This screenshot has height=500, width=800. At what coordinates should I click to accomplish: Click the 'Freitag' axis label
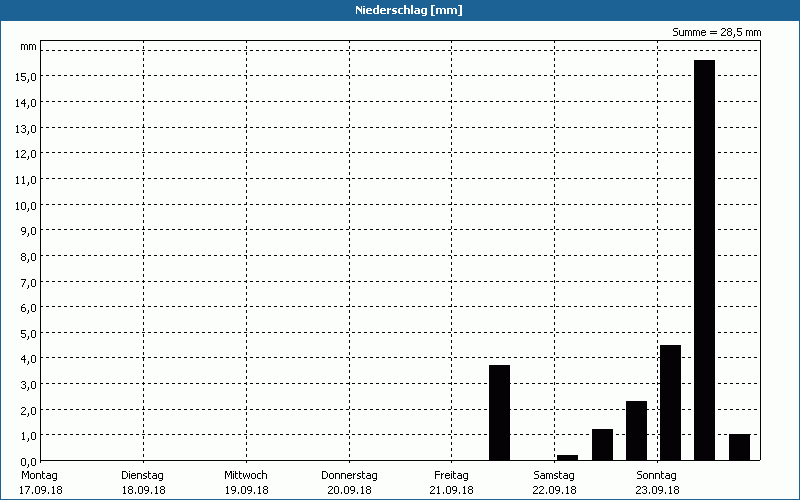point(451,476)
